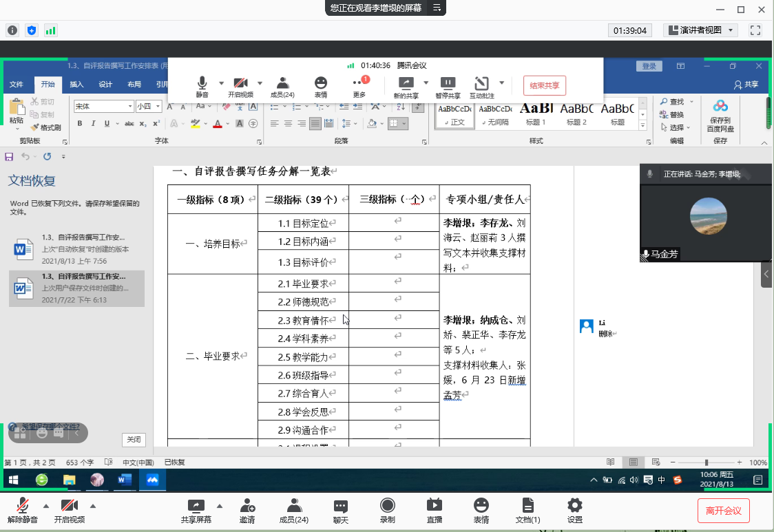Click the 离开会议 leave meeting button
Viewport: 774px width, 532px height.
(x=723, y=511)
